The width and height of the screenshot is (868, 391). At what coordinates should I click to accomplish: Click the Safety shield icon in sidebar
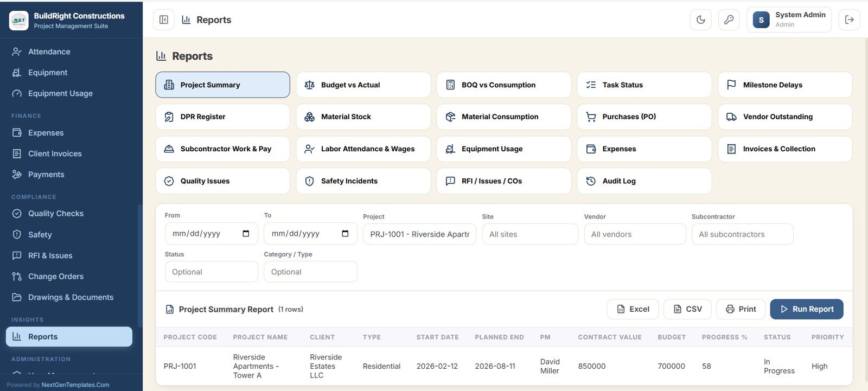17,235
